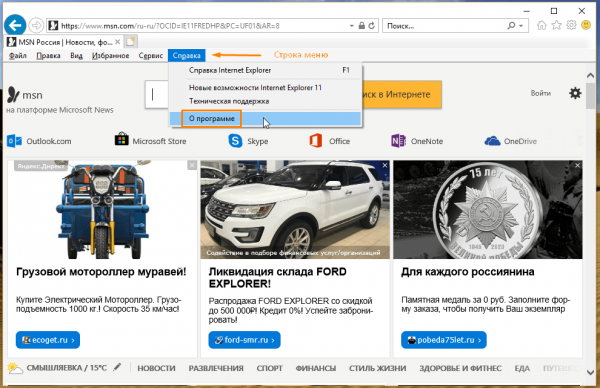600x388 pixels.
Task: Close the commemorative medal ad
Action: (577, 165)
